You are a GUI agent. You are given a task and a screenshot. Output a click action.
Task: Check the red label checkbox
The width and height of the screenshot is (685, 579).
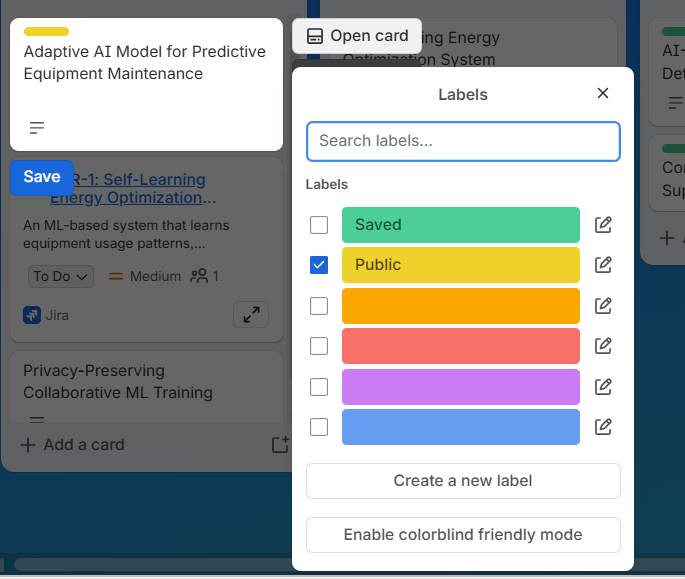[319, 346]
